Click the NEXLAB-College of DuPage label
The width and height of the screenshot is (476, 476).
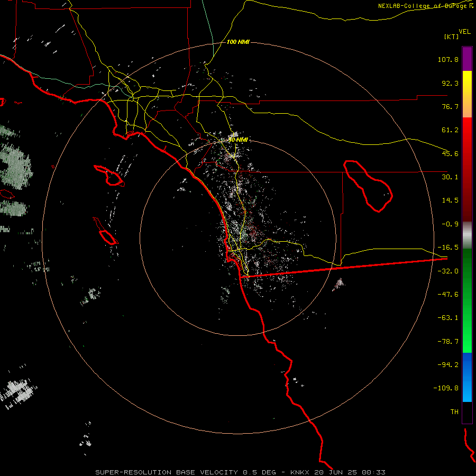[426, 6]
